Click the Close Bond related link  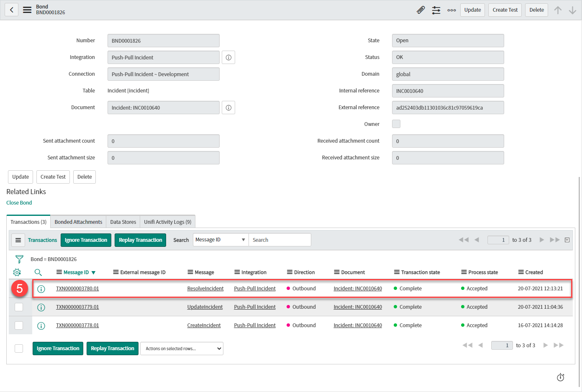click(x=19, y=203)
